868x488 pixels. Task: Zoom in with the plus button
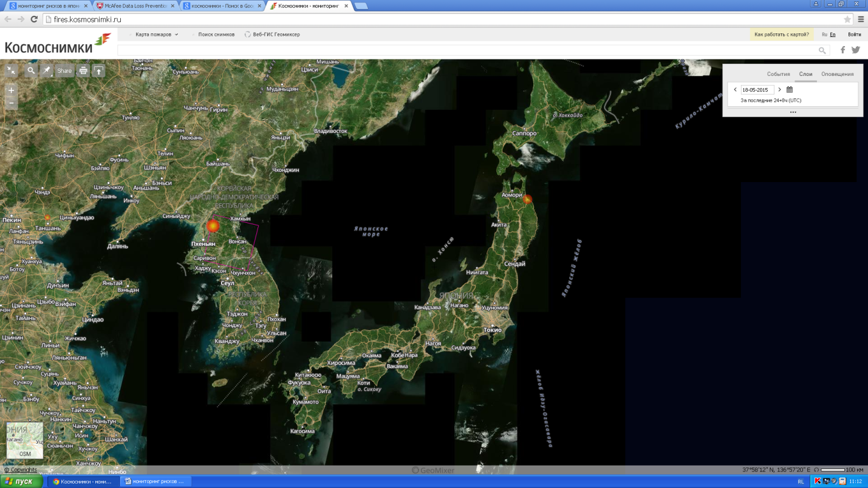(11, 90)
